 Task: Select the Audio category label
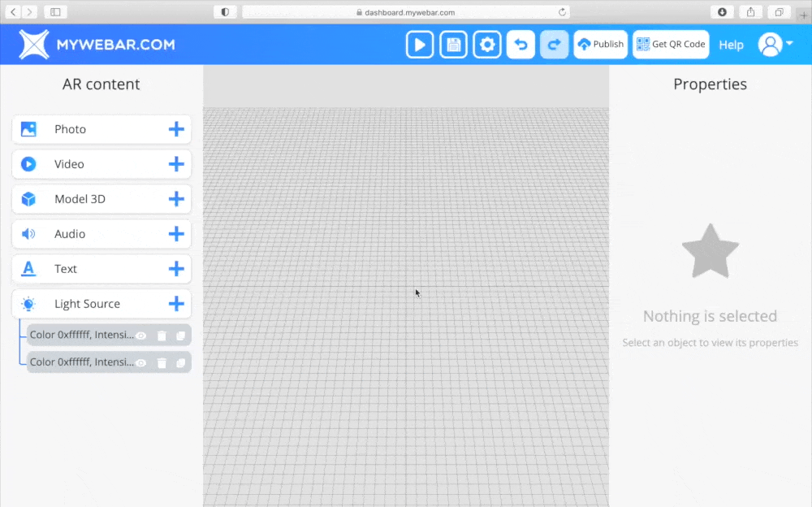point(69,234)
